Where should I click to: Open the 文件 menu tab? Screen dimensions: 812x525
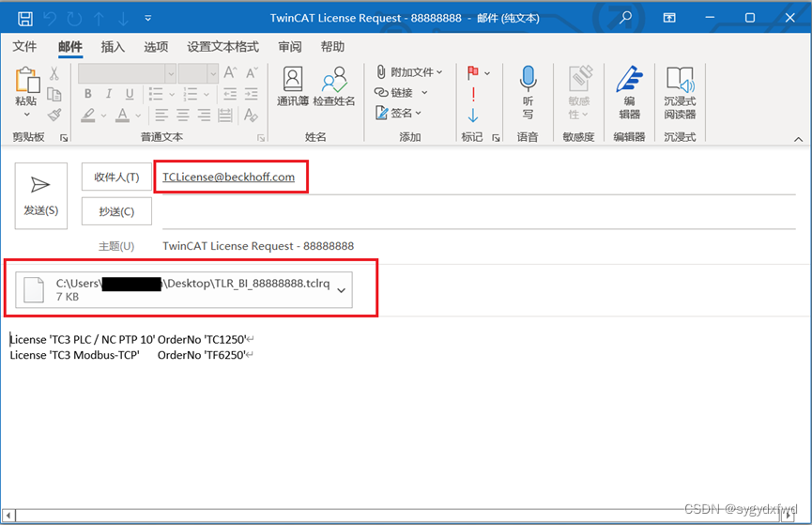click(x=24, y=47)
